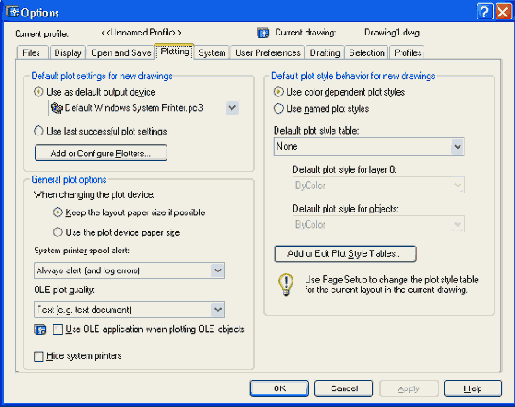Enable Hide system printers checkbox
The height and width of the screenshot is (407, 515).
click(x=39, y=356)
